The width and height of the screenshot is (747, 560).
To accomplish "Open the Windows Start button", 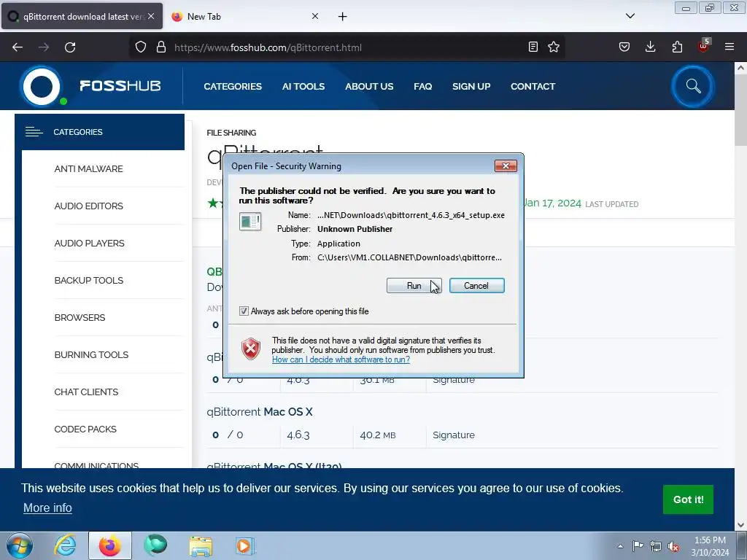I will coord(19,545).
